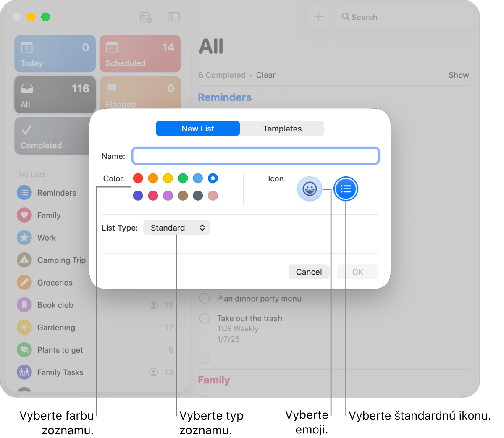The image size is (504, 438).
Task: Click the 6 Completed label
Action: point(222,75)
